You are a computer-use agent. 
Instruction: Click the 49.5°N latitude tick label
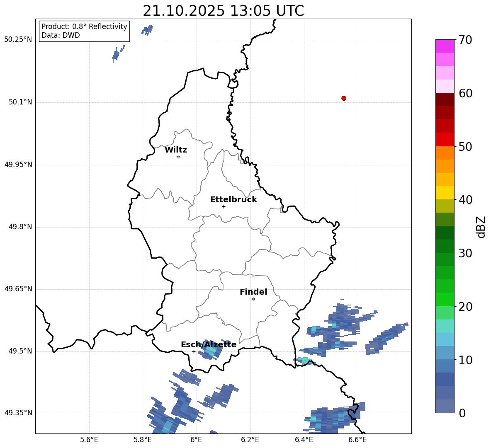click(x=20, y=351)
